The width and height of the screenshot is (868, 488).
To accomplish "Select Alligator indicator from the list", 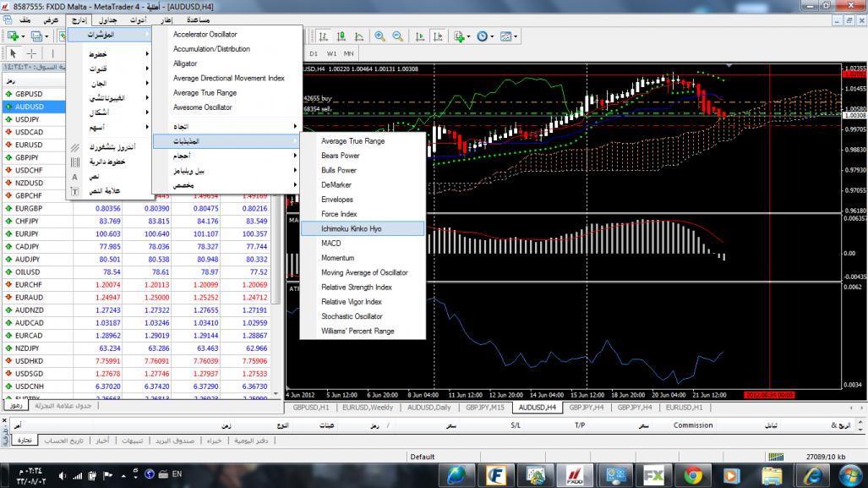I will point(185,63).
